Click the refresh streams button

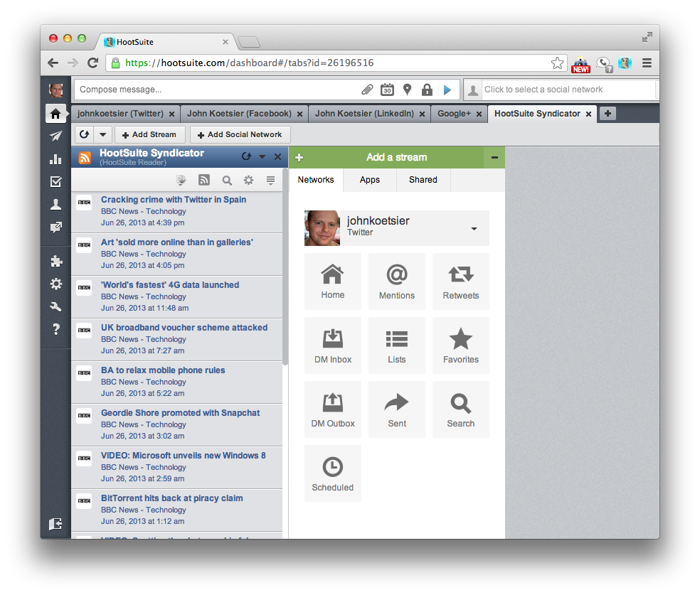[x=85, y=134]
